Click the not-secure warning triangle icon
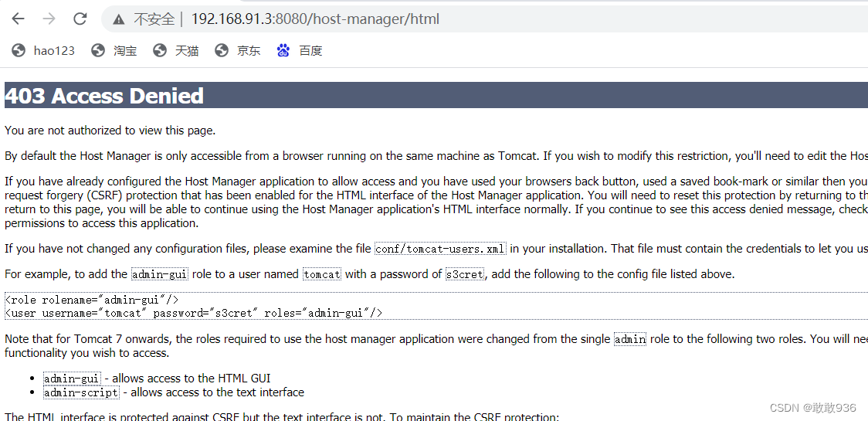 tap(118, 19)
